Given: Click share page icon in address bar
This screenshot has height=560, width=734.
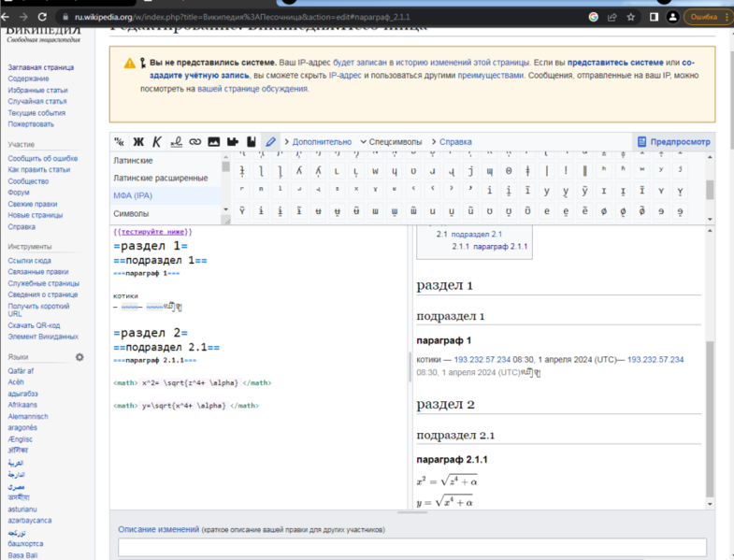Looking at the screenshot, I should (x=612, y=17).
